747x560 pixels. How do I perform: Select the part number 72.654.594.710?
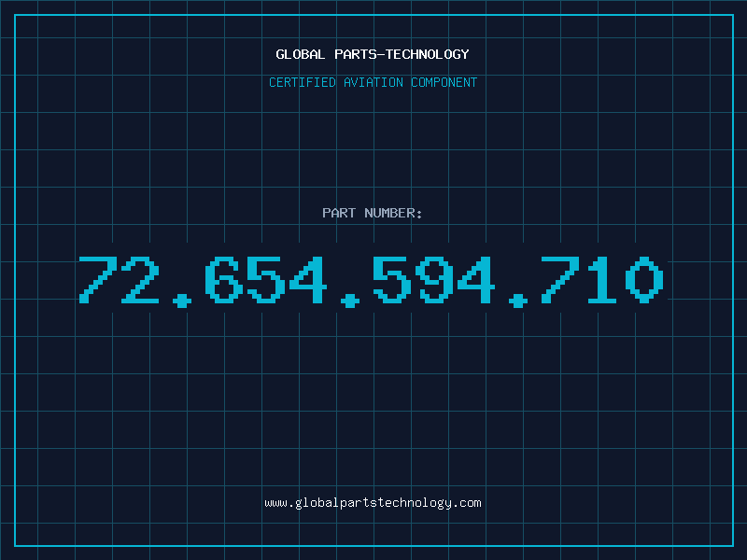click(371, 281)
